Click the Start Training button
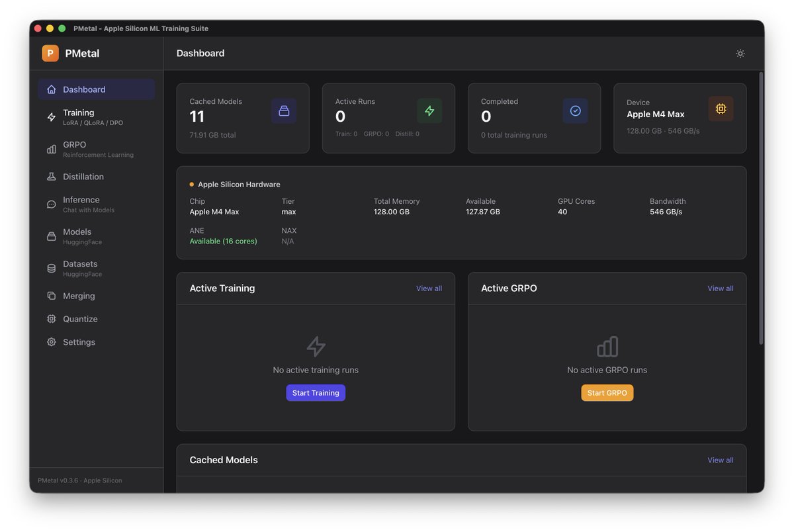The width and height of the screenshot is (794, 532). 316,393
